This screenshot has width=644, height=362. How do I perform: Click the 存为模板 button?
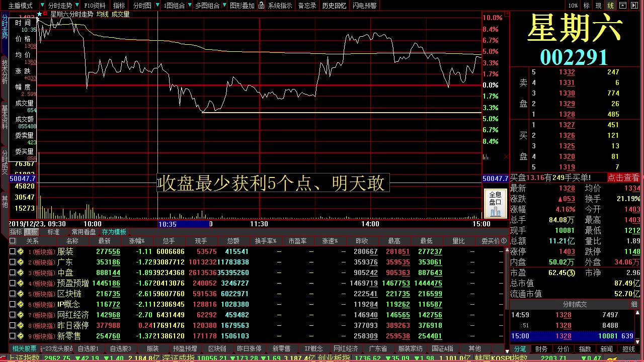tap(114, 232)
